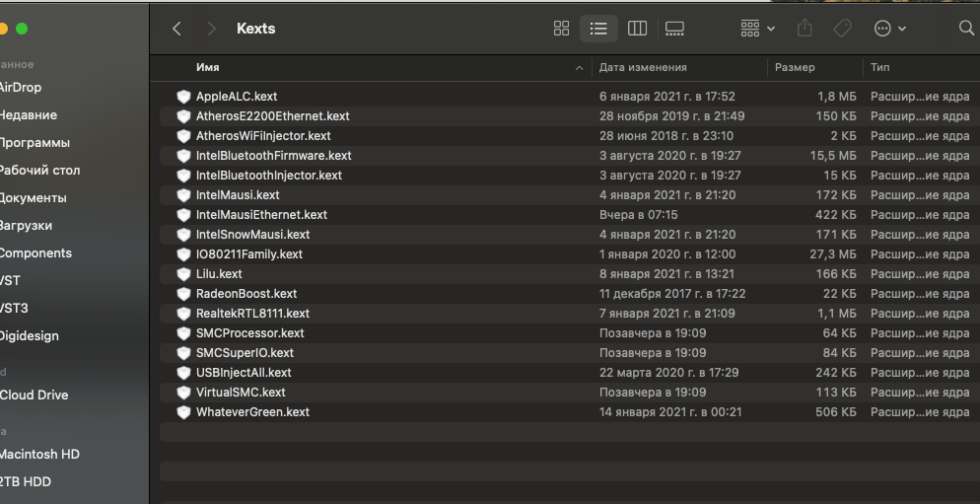Click the SMCSuperIO.kext file icon
The image size is (980, 504).
183,353
